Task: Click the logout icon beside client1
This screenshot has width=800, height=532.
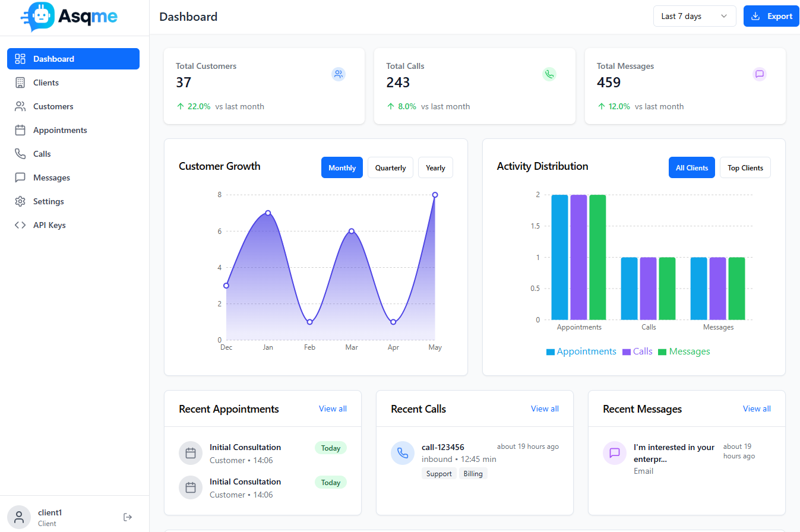Action: [128, 517]
